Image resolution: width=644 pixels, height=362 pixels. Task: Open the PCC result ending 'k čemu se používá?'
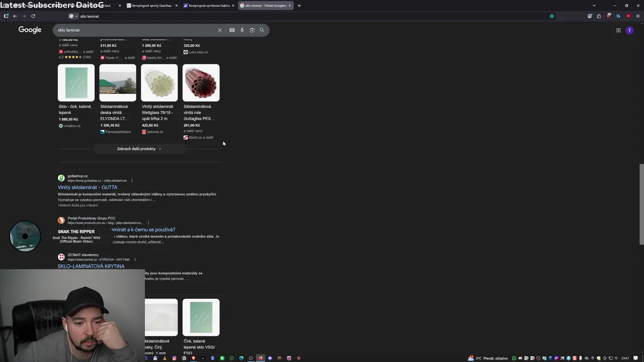(x=143, y=230)
